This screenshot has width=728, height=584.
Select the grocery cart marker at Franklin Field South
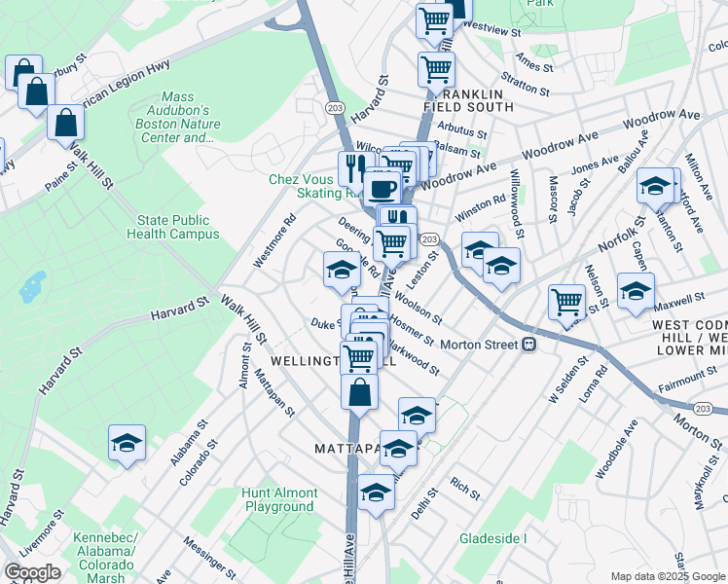click(436, 70)
